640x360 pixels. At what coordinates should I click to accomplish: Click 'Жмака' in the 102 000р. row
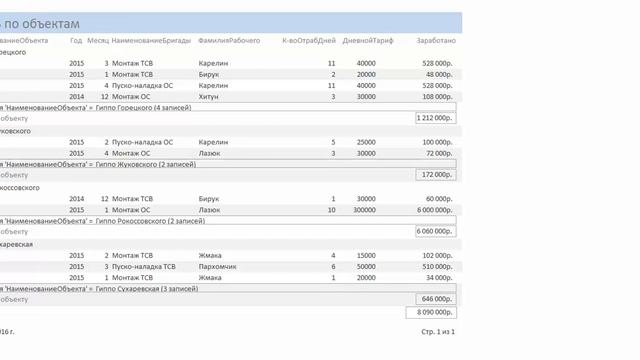(x=210, y=256)
